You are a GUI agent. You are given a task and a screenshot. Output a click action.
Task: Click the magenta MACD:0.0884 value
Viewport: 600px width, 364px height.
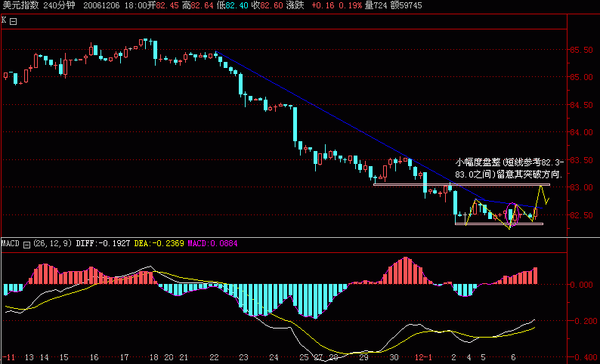pos(212,244)
